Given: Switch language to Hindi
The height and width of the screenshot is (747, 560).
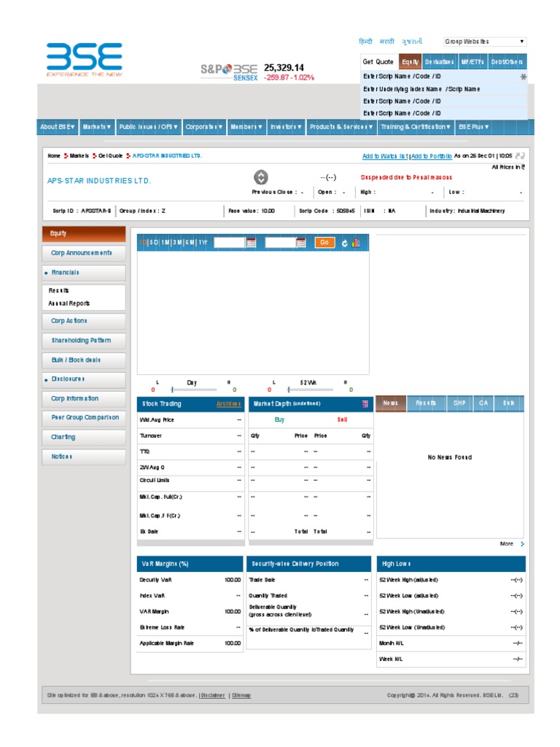Looking at the screenshot, I should point(365,42).
